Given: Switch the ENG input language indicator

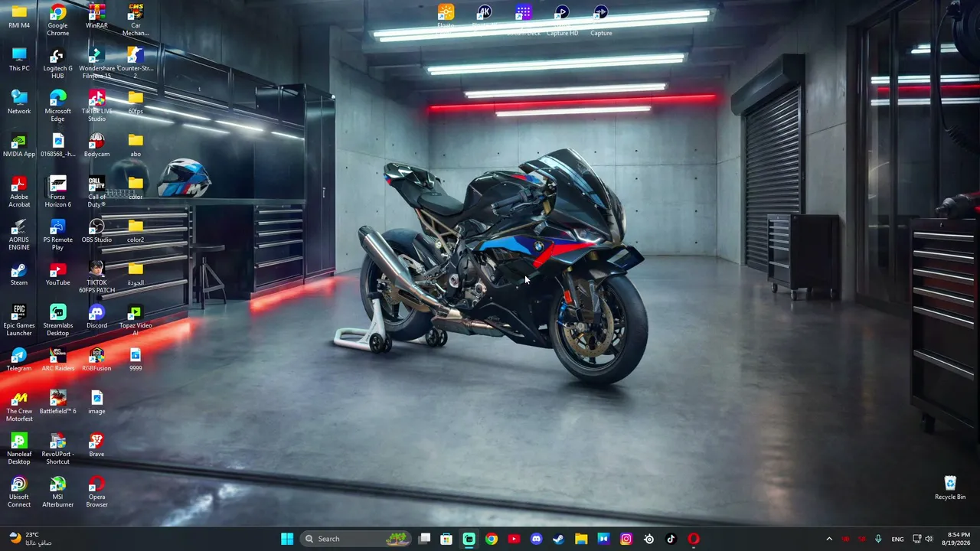Looking at the screenshot, I should coord(897,539).
